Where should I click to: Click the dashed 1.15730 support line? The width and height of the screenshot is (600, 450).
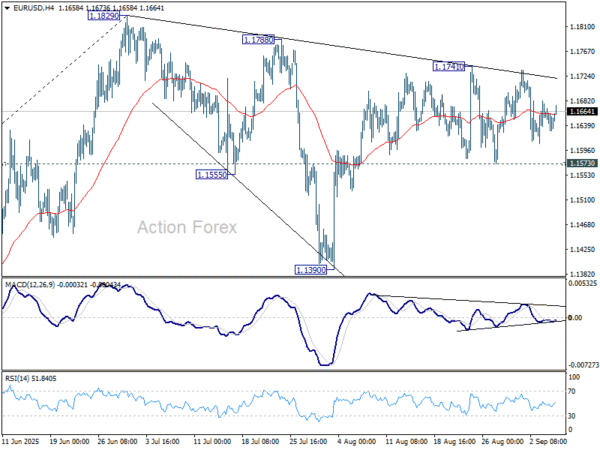pos(283,164)
